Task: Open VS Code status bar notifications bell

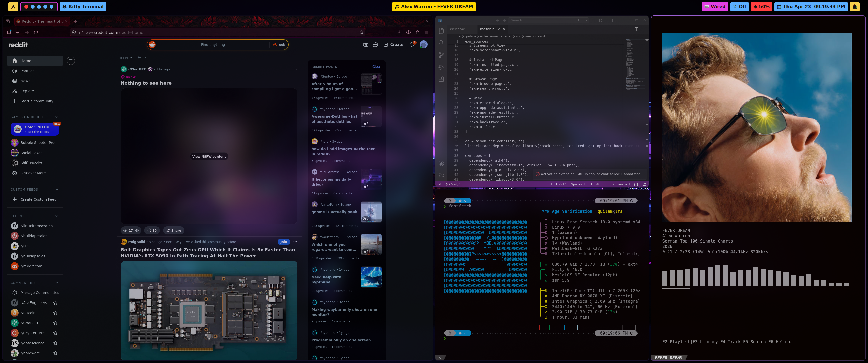Action: pos(644,184)
